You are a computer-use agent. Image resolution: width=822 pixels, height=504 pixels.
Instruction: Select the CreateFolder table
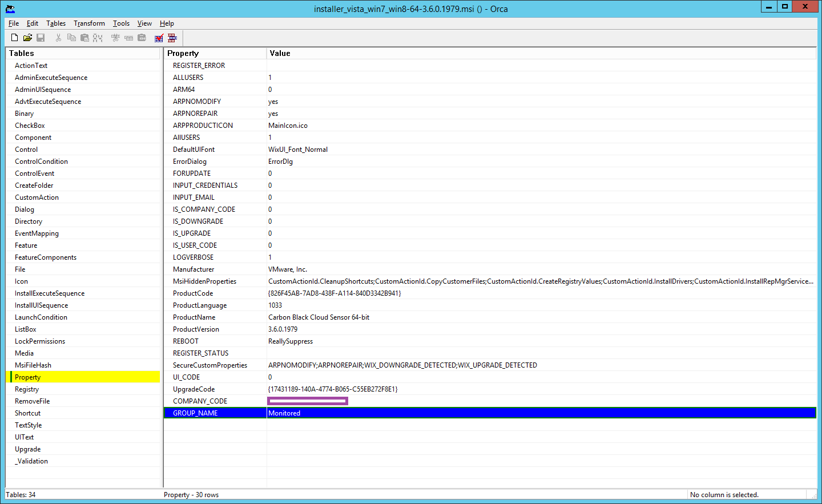34,186
